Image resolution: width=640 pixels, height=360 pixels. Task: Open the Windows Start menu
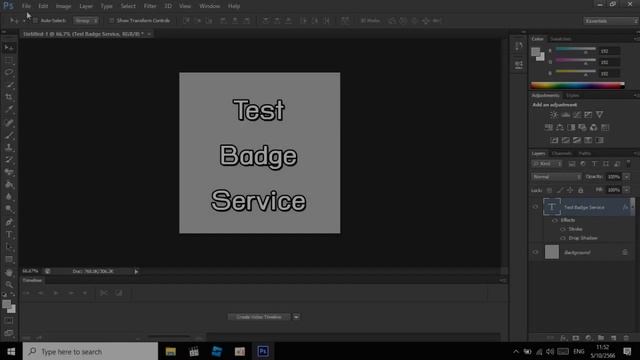click(11, 351)
